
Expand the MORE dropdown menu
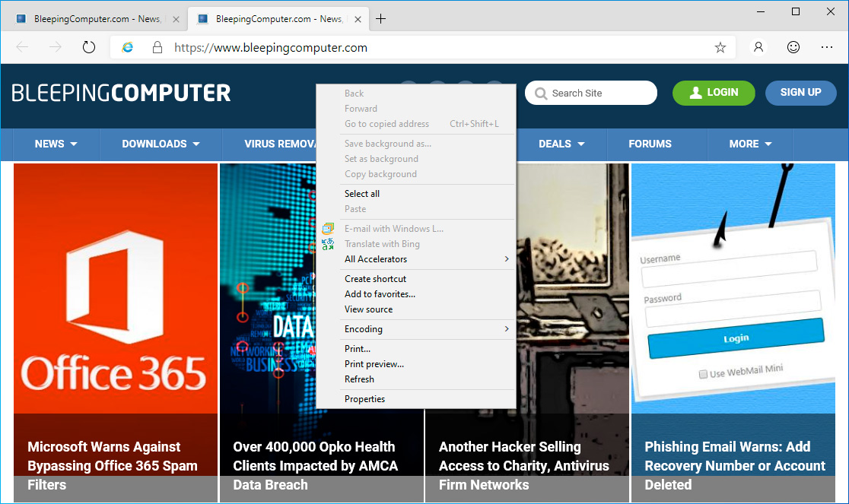[x=750, y=144]
